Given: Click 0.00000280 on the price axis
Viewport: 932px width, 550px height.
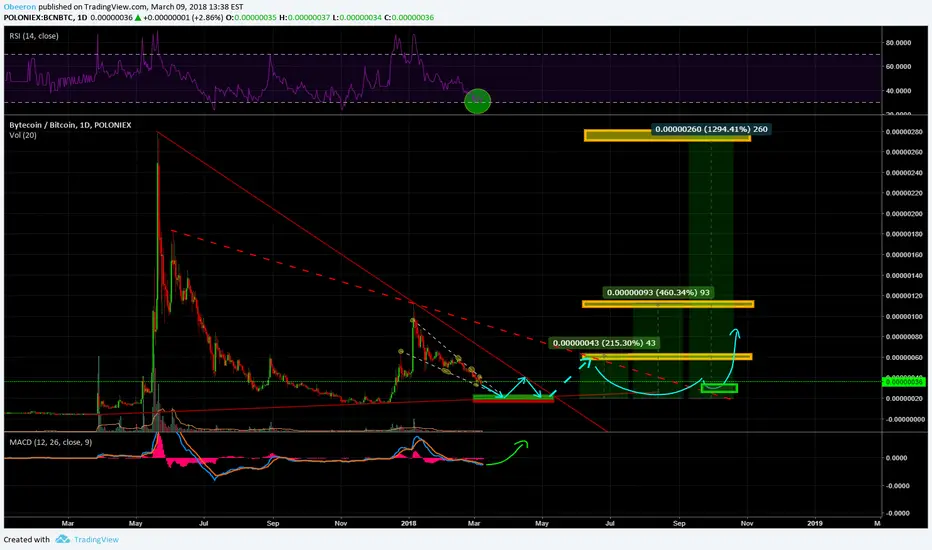Looking at the screenshot, I should pos(903,132).
